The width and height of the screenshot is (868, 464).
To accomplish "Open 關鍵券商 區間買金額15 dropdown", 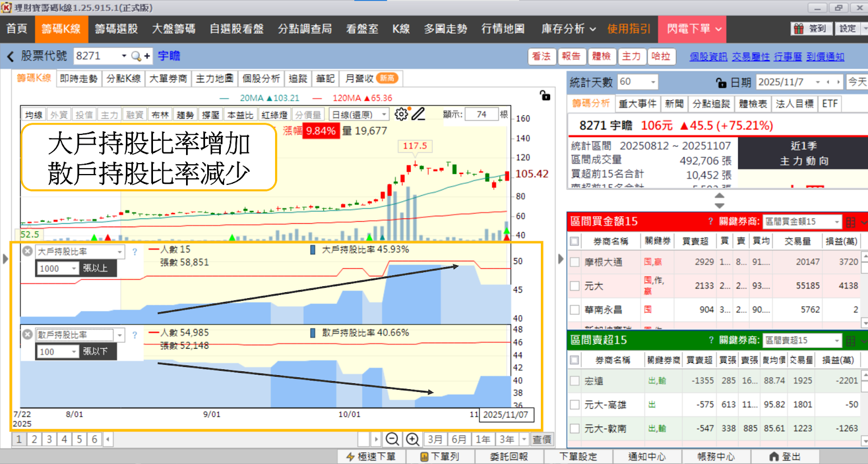I will point(837,222).
